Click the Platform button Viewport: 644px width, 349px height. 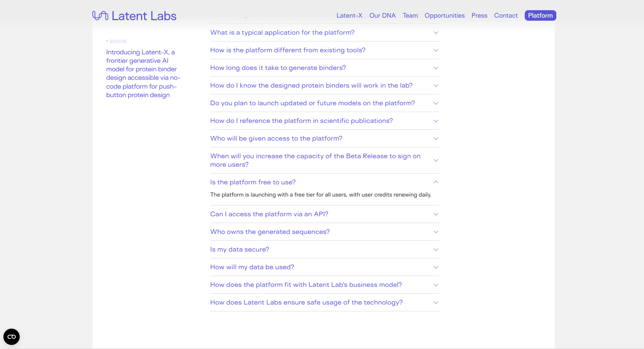540,16
